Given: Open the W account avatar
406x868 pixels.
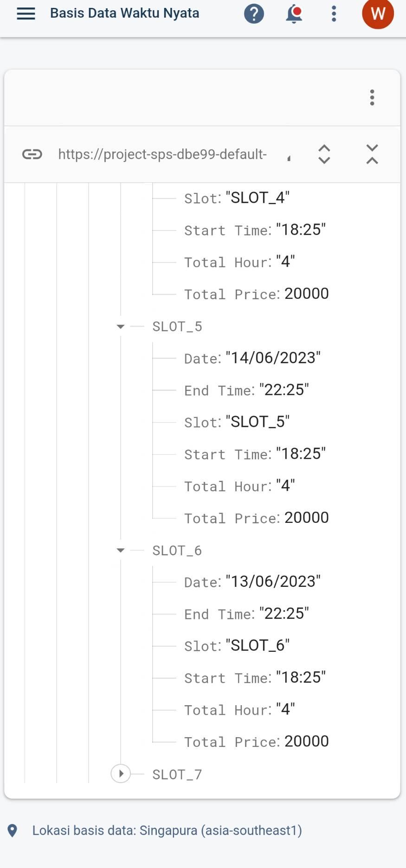Looking at the screenshot, I should (x=378, y=14).
